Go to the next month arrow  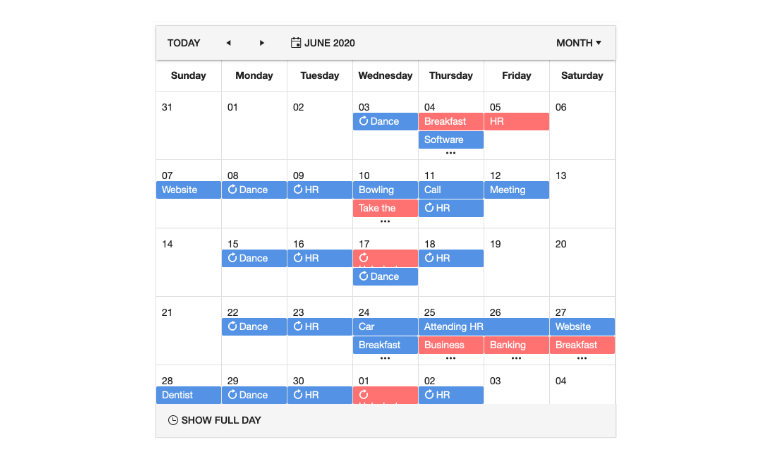[x=262, y=43]
